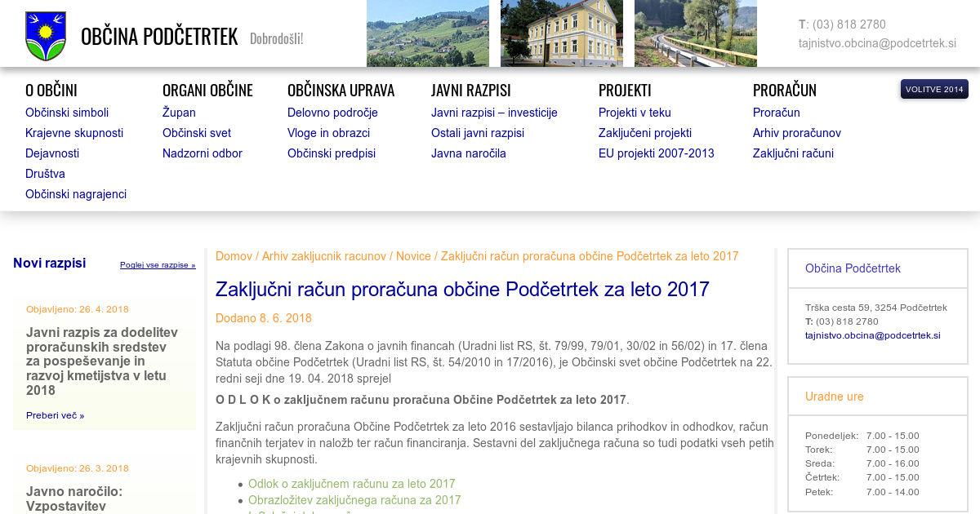Open Občinski simboli menu item

(x=67, y=113)
